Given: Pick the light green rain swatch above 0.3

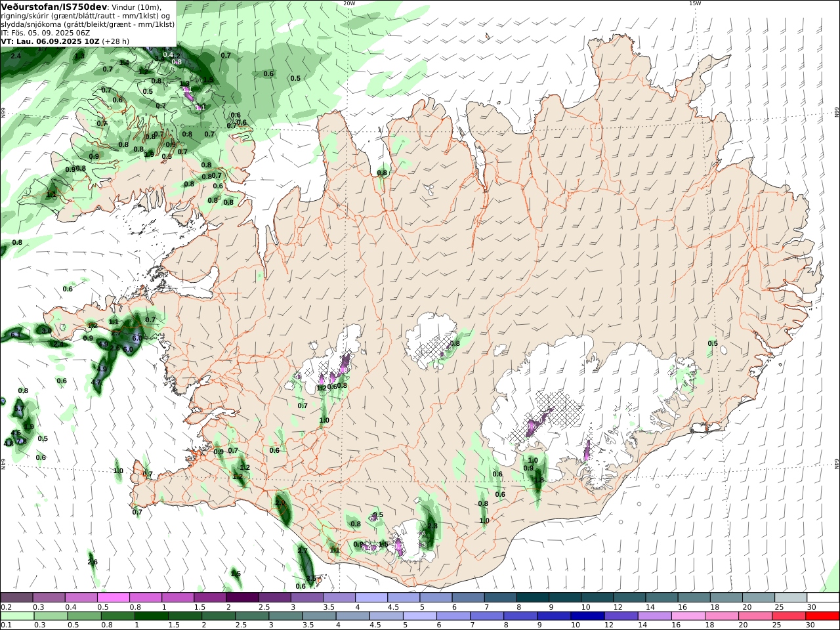Looking at the screenshot, I should [x=51, y=616].
